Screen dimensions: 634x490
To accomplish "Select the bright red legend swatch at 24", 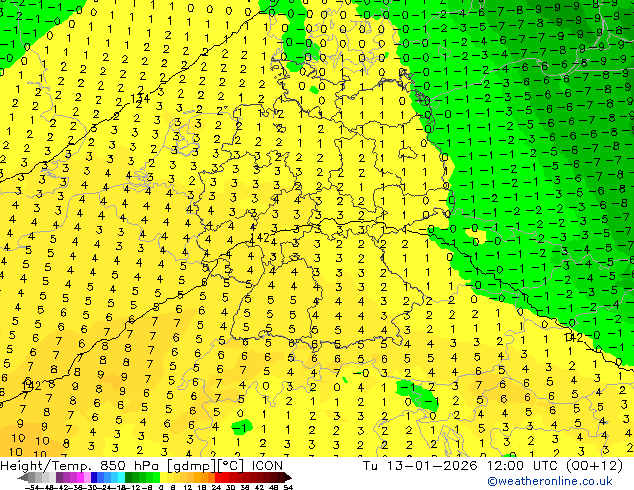I will coord(218,478).
